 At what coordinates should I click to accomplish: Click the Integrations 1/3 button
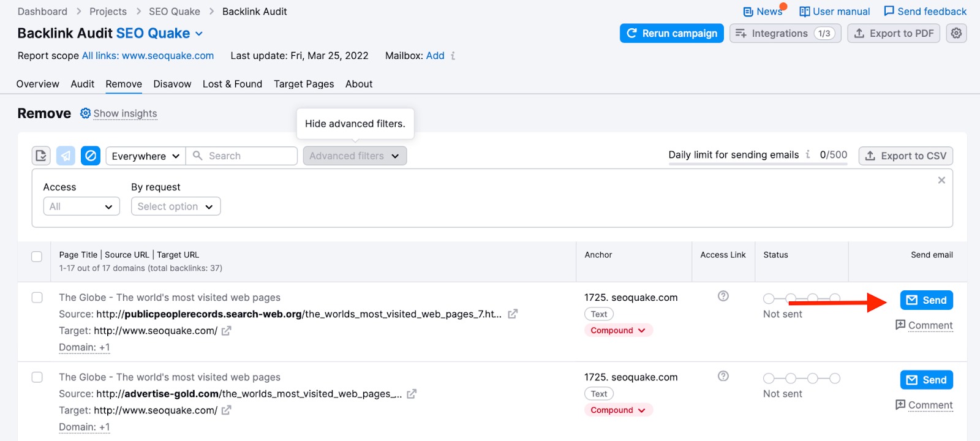(785, 33)
